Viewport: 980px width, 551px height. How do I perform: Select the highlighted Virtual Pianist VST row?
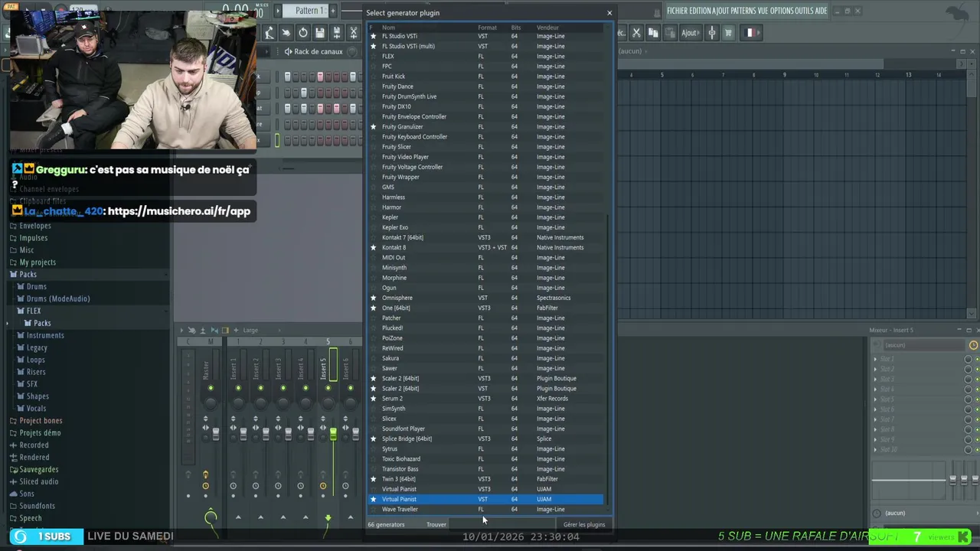pos(486,499)
